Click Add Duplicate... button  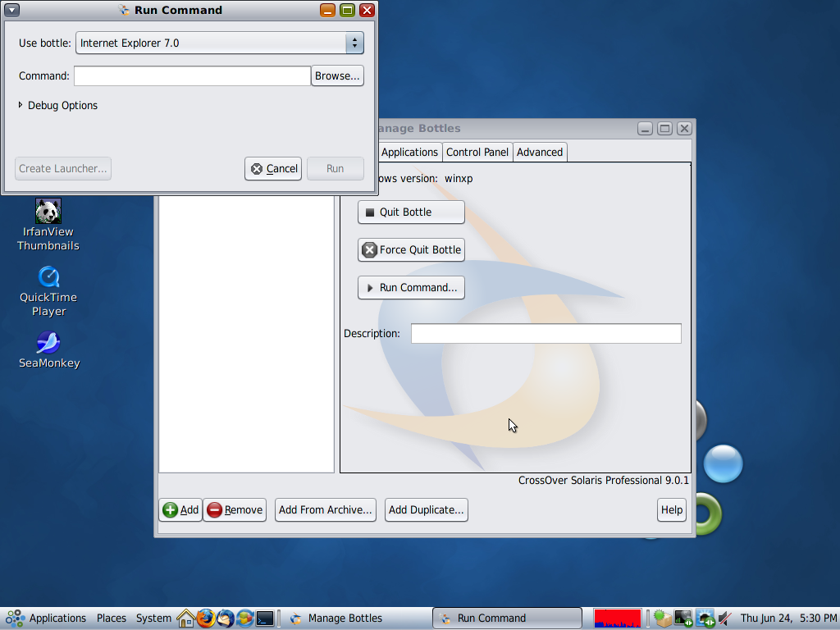tap(426, 510)
